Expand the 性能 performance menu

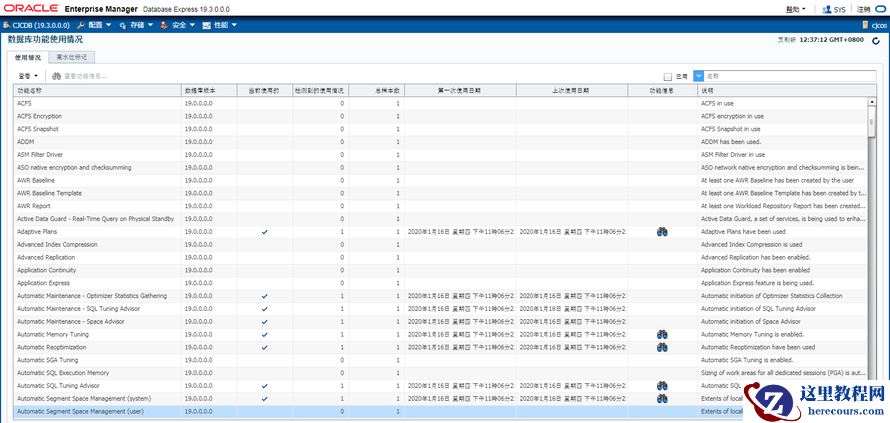(x=222, y=24)
